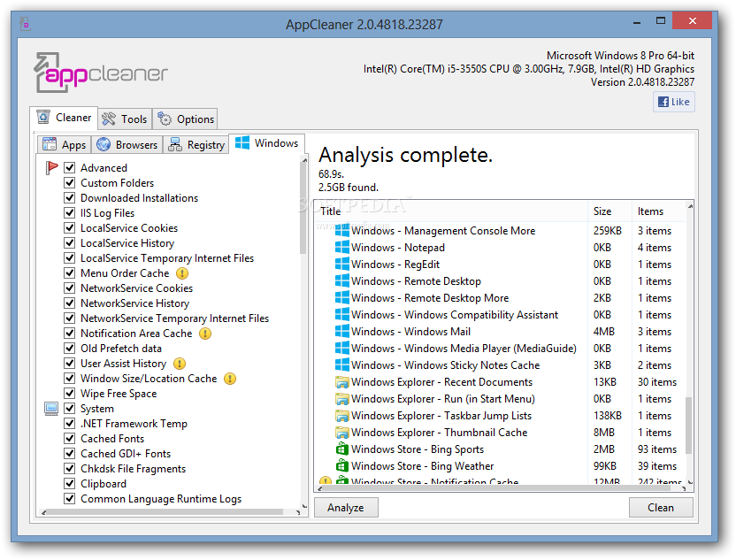This screenshot has width=736, height=560.
Task: Switch to the Apps sub-tab
Action: coord(64,144)
